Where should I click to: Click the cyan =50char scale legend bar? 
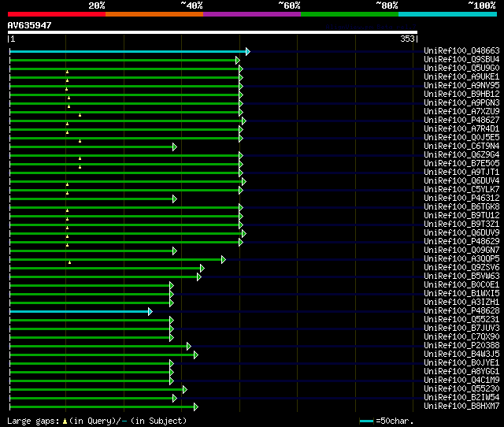pos(366,421)
